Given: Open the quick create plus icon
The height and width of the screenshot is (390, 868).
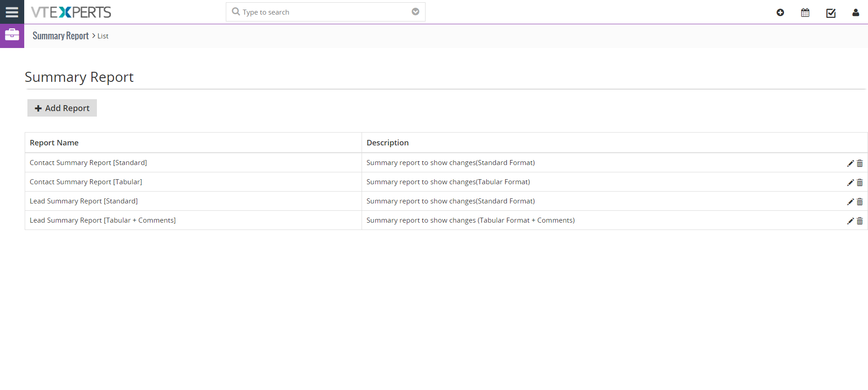Looking at the screenshot, I should 780,13.
